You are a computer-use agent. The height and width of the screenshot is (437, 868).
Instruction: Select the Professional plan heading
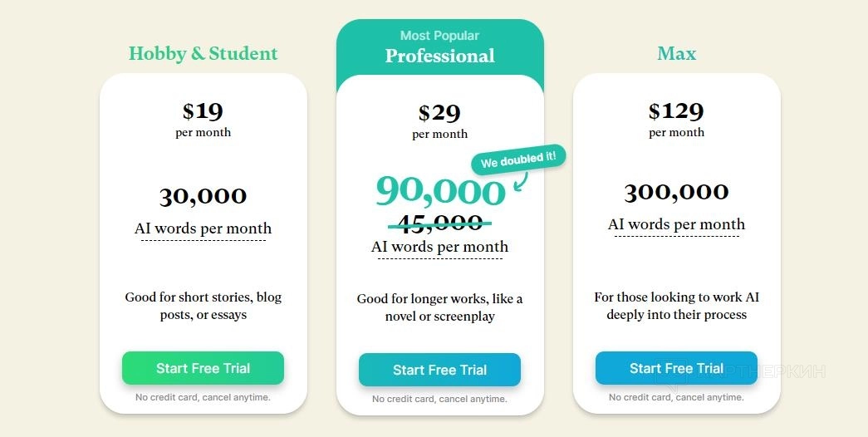pyautogui.click(x=439, y=56)
